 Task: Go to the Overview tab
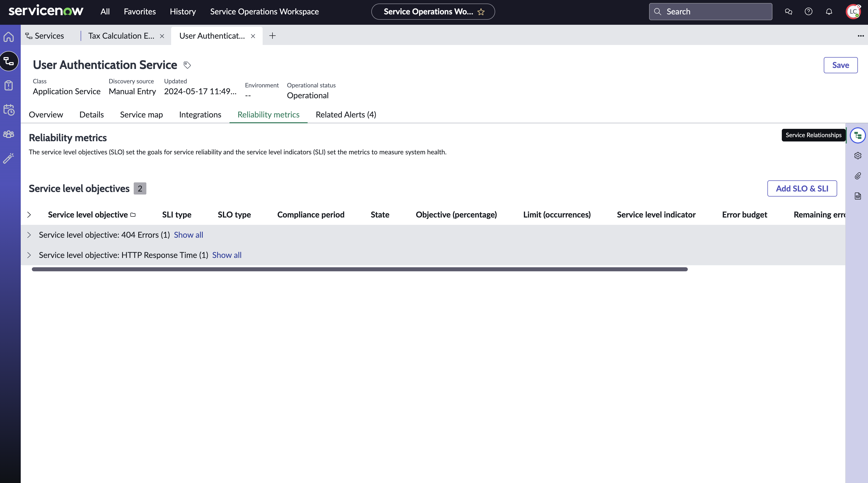46,115
